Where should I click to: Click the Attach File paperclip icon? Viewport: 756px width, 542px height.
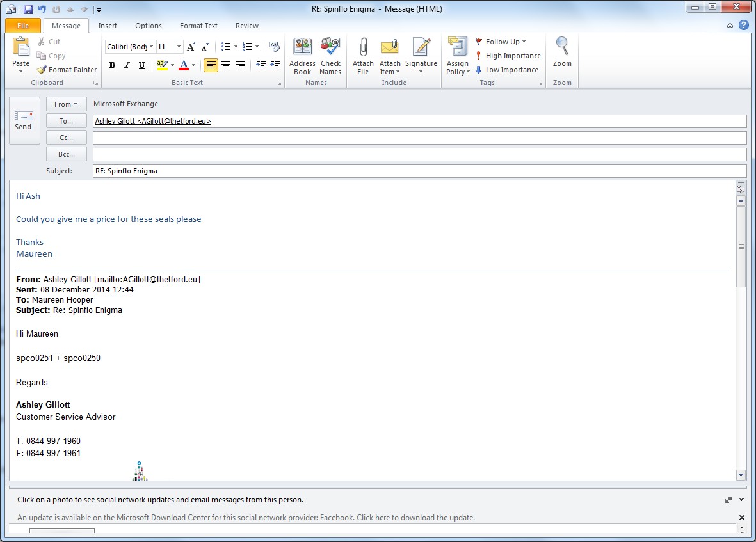coord(363,49)
